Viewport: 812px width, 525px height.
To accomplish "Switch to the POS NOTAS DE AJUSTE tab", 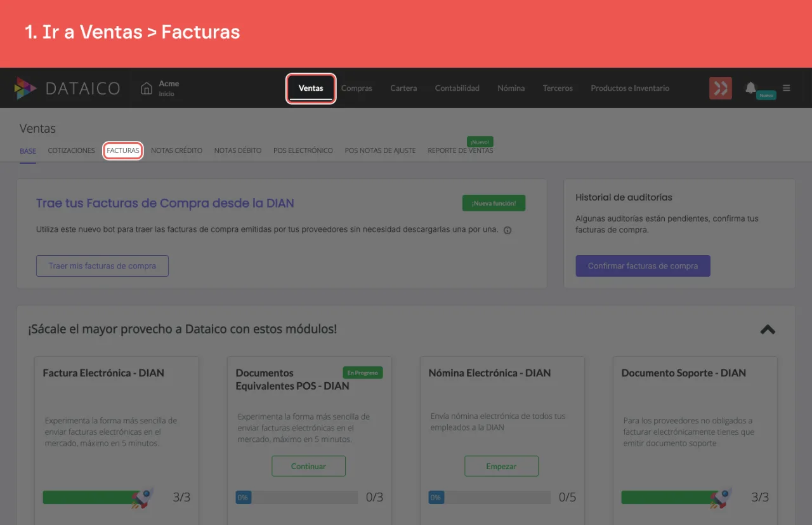I will pos(381,151).
